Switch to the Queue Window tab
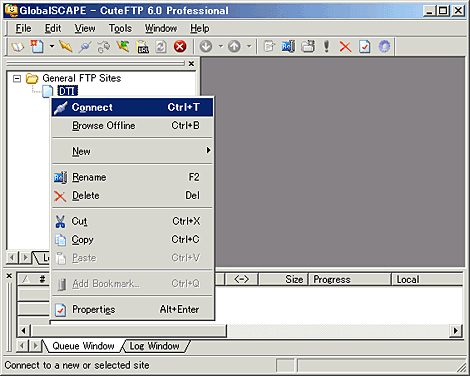Screen dimensions: 470x376 click(x=83, y=346)
